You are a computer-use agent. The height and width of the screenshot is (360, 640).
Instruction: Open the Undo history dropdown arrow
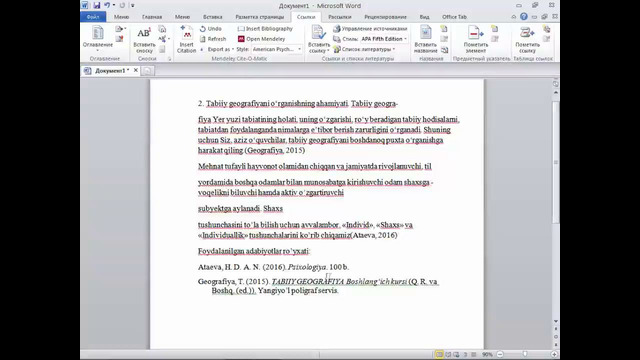click(113, 5)
